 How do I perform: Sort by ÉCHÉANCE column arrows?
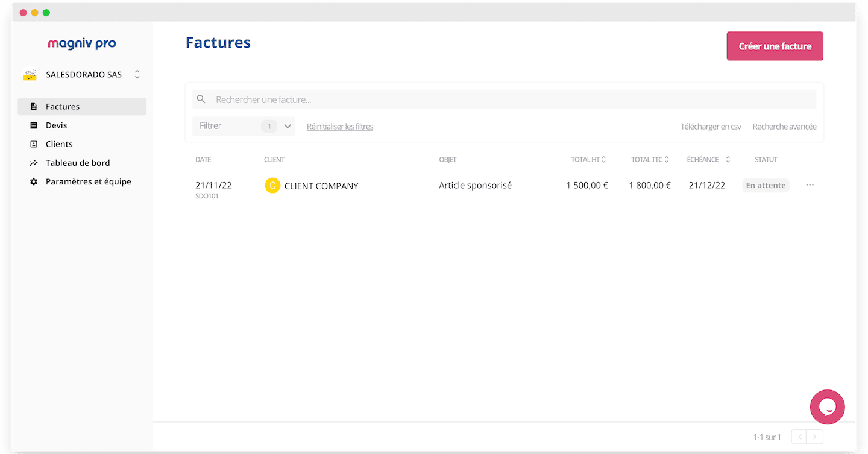tap(728, 160)
